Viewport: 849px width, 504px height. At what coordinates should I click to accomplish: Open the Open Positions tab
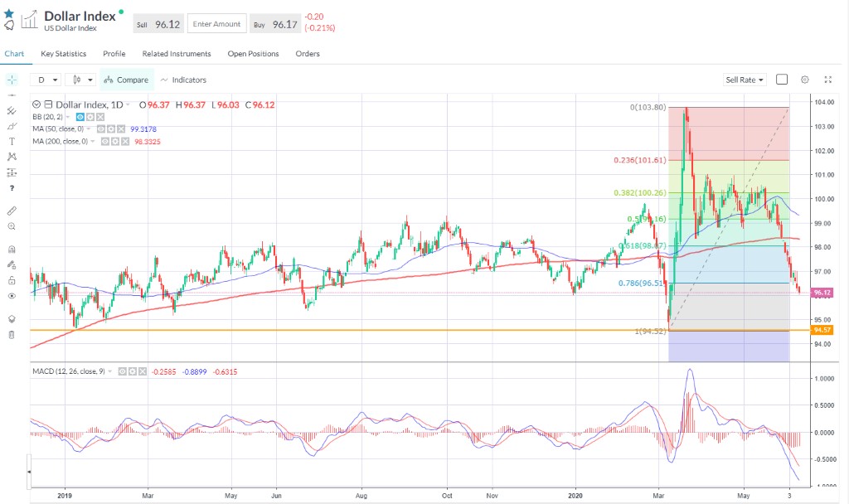(253, 54)
